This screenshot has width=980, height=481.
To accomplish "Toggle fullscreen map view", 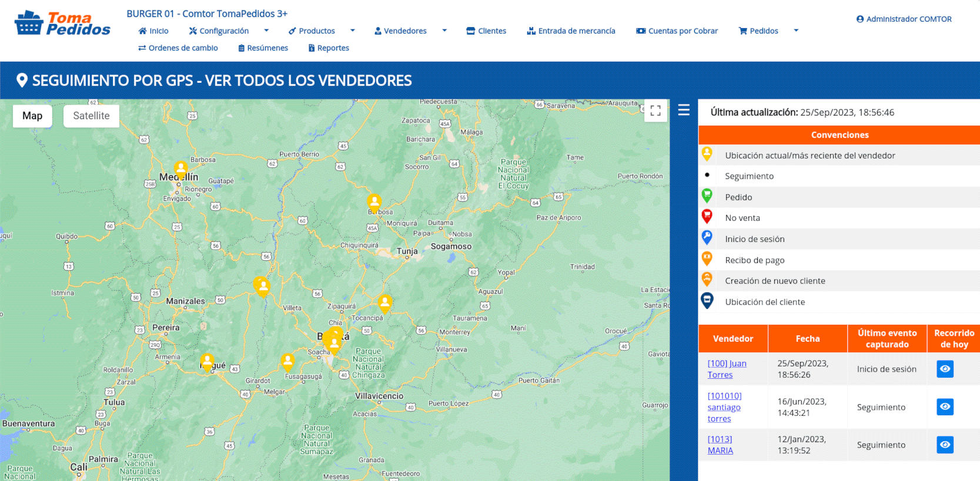I will coord(655,110).
